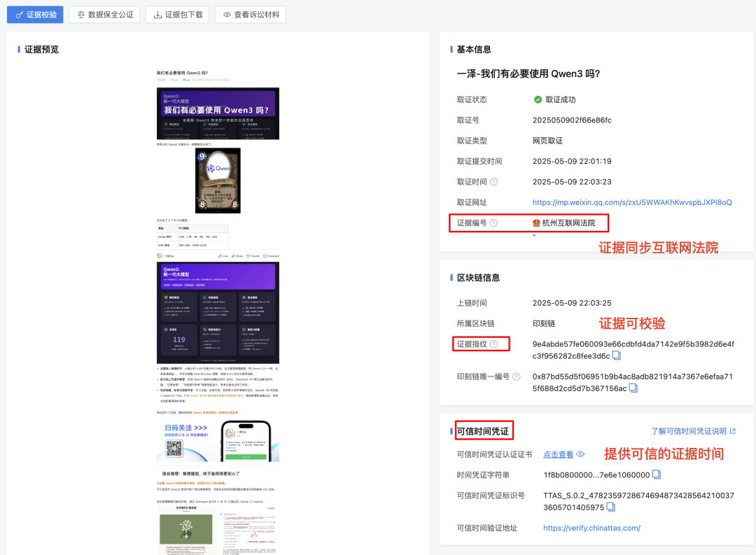The height and width of the screenshot is (555, 756).
Task: Click the key icon in 证据校验
Action: coord(20,15)
